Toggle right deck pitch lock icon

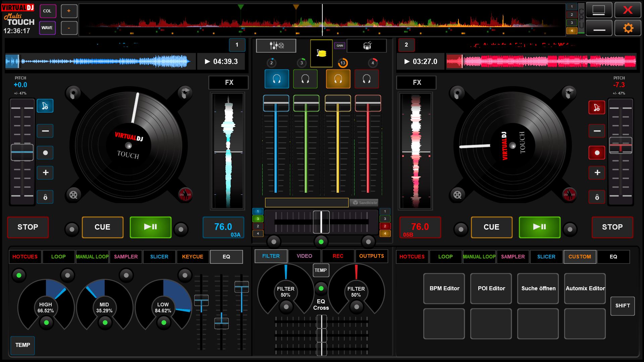[x=597, y=197]
